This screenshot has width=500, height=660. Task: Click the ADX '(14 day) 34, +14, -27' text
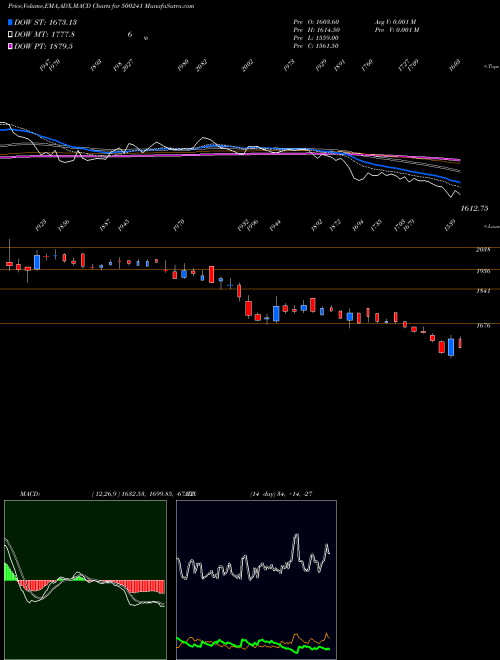coord(281,494)
